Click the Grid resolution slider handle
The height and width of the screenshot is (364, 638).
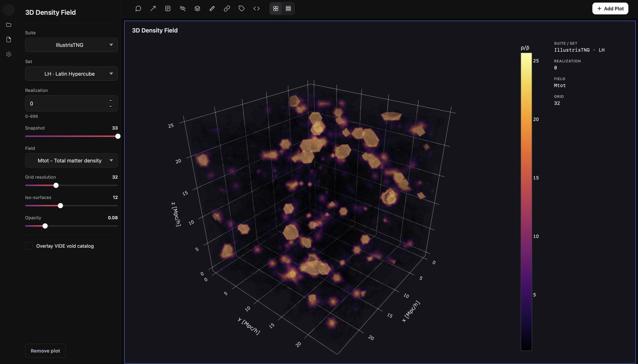(56, 185)
